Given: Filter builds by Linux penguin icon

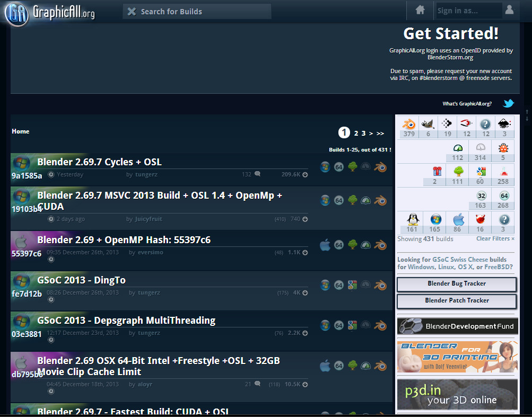Looking at the screenshot, I should tap(413, 219).
